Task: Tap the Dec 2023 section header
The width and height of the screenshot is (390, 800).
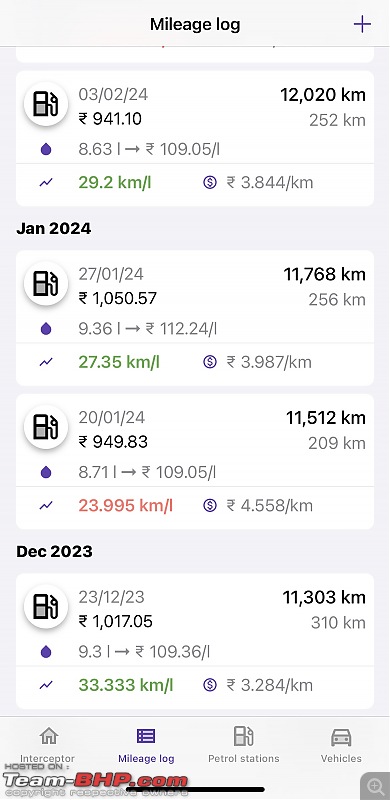Action: pyautogui.click(x=54, y=552)
